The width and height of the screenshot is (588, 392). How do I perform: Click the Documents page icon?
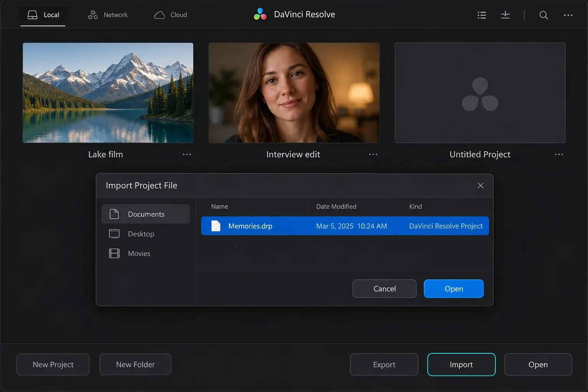tap(114, 214)
